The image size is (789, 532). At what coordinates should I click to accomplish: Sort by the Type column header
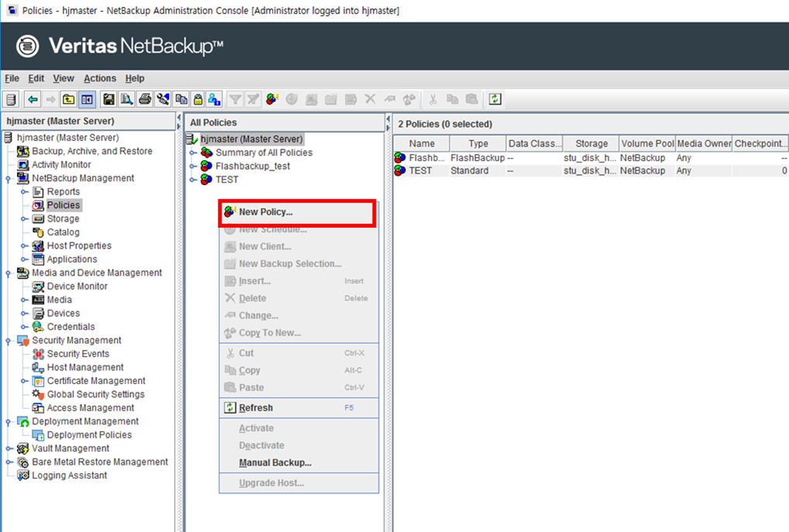(x=478, y=143)
